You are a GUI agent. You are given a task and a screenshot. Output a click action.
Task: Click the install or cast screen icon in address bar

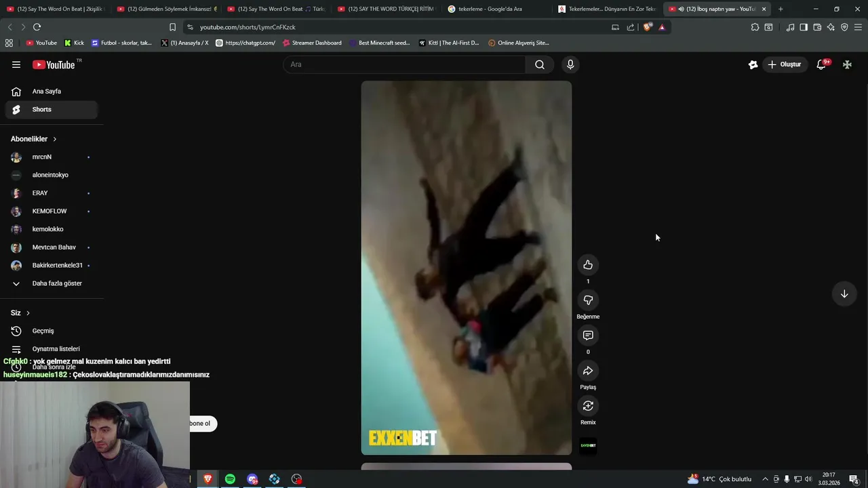coord(615,27)
